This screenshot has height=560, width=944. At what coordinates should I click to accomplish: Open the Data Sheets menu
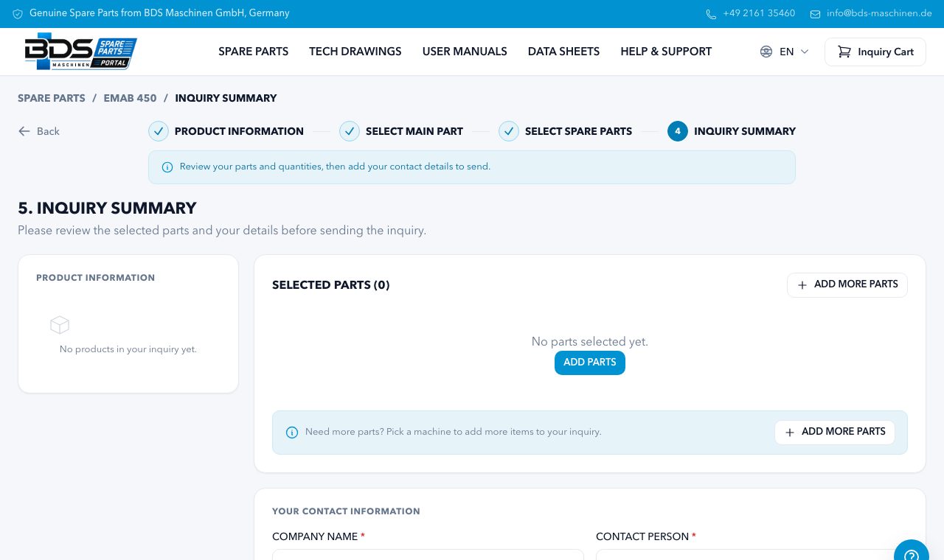tap(563, 52)
